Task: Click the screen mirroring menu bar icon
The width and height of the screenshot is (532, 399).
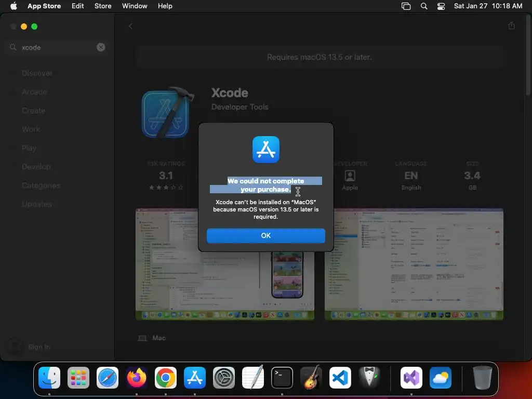Action: tap(406, 6)
